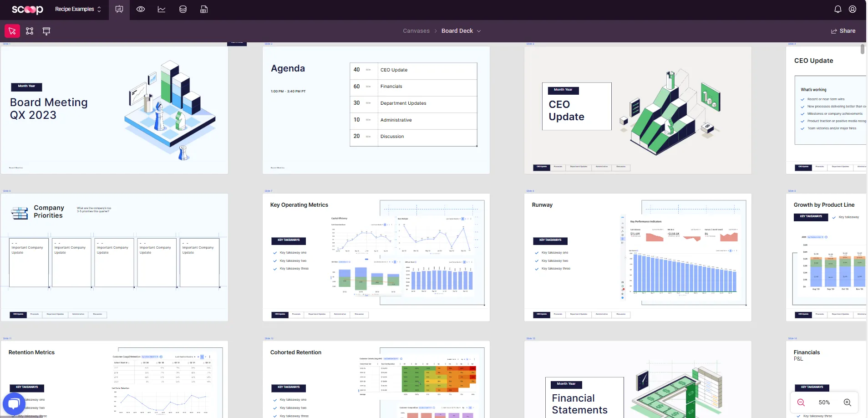Open the database datasets icon tab

183,9
